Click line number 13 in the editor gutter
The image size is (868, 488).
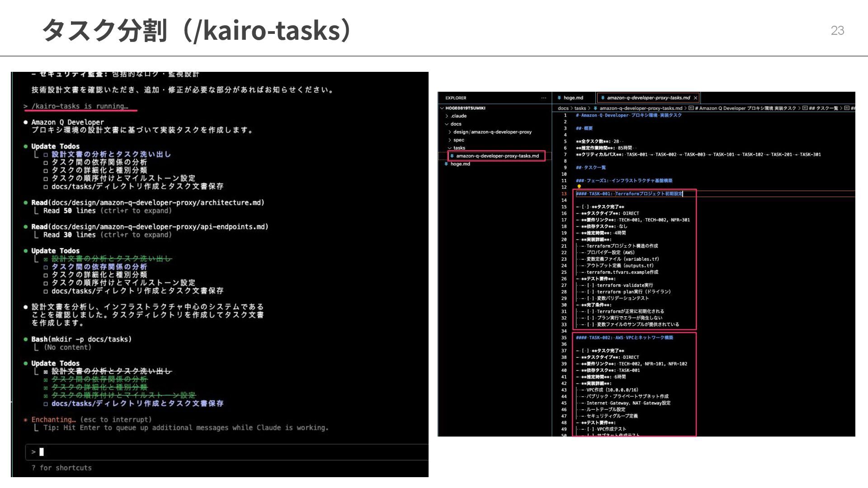click(x=564, y=194)
